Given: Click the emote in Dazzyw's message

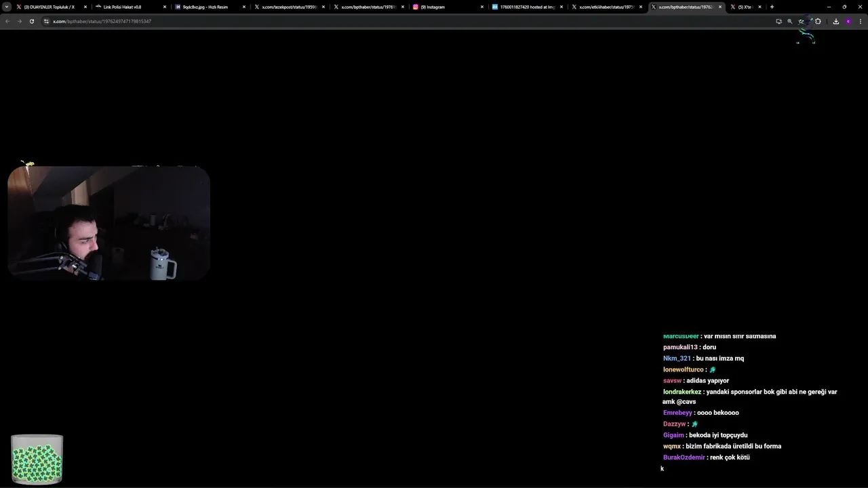Looking at the screenshot, I should coord(695,424).
